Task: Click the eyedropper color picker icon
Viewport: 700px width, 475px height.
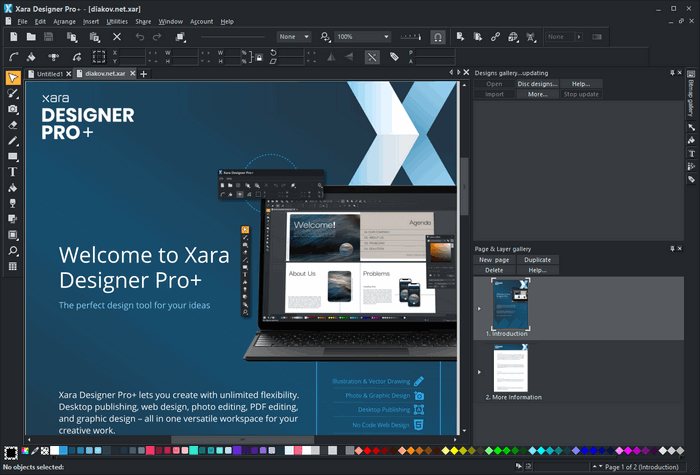Action: tap(35, 451)
